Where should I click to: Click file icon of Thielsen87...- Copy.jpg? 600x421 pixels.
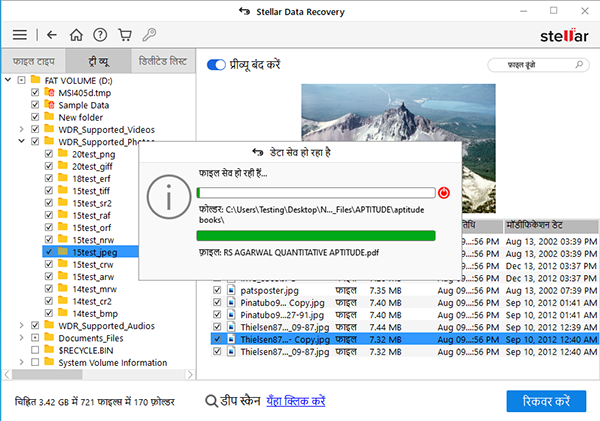click(x=231, y=339)
